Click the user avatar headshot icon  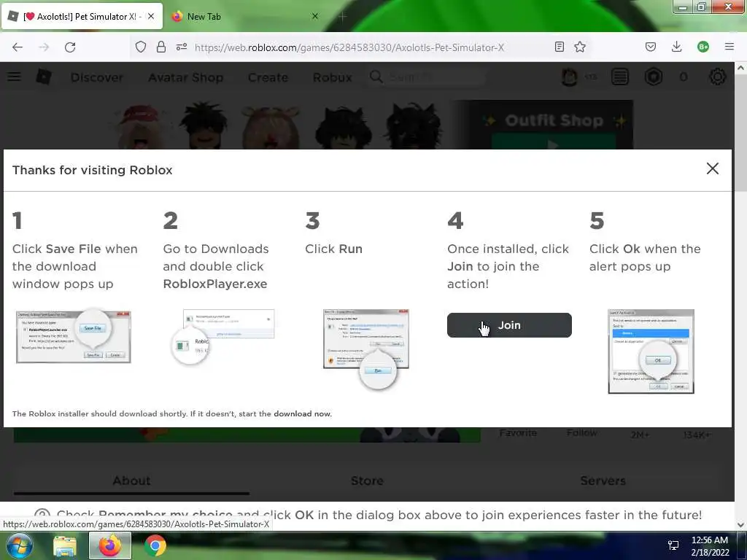pos(569,77)
